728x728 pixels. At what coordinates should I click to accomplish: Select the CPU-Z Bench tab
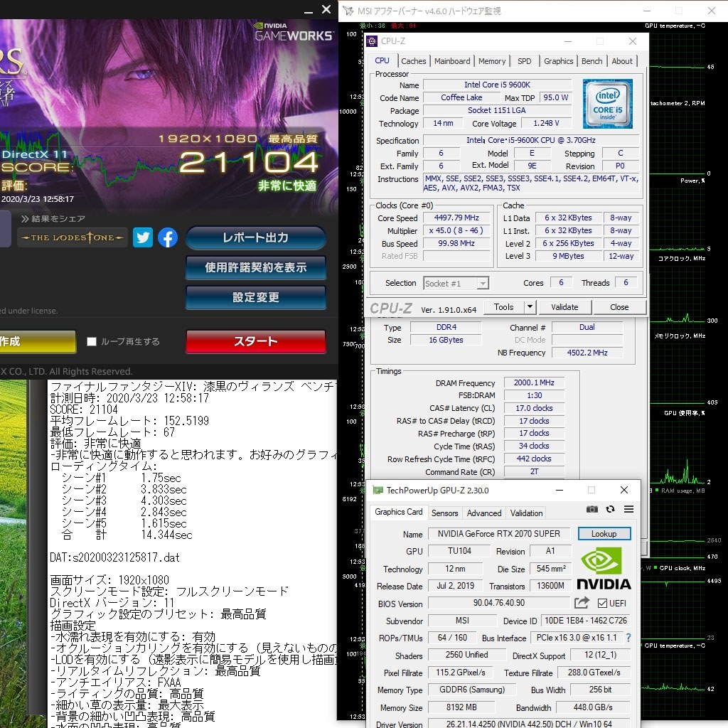tap(592, 61)
